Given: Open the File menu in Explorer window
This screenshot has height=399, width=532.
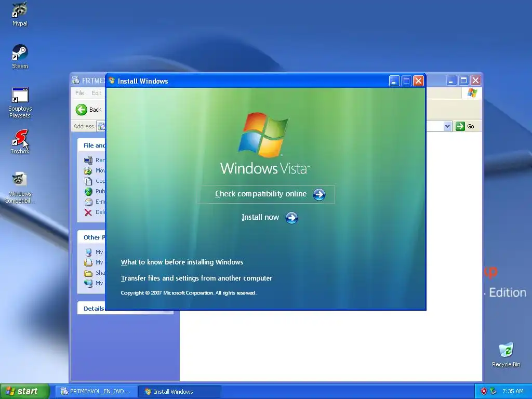Looking at the screenshot, I should pos(79,93).
